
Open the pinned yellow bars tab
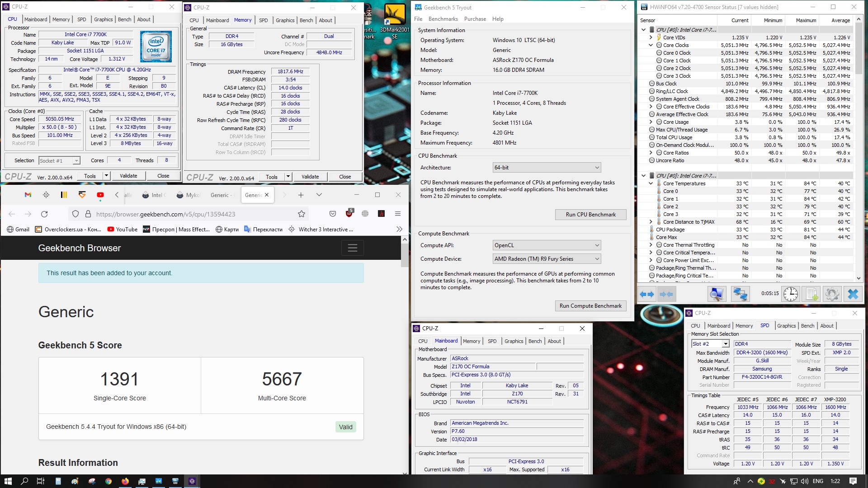pos(64,195)
